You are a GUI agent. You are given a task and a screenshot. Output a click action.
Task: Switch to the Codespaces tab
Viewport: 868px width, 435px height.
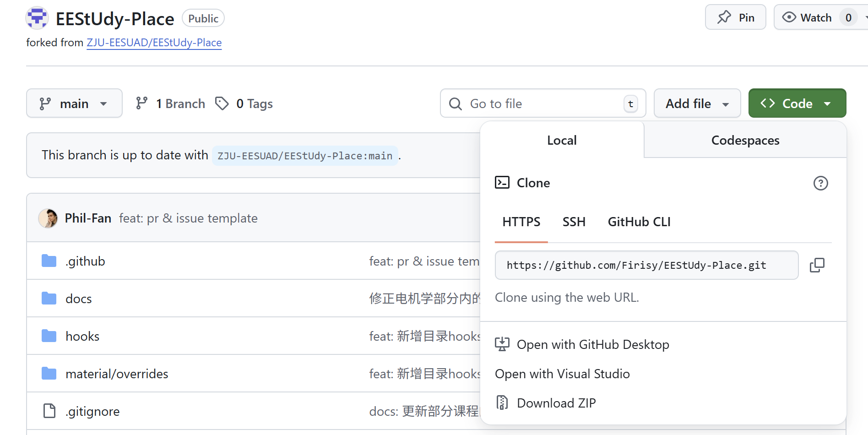click(x=745, y=140)
